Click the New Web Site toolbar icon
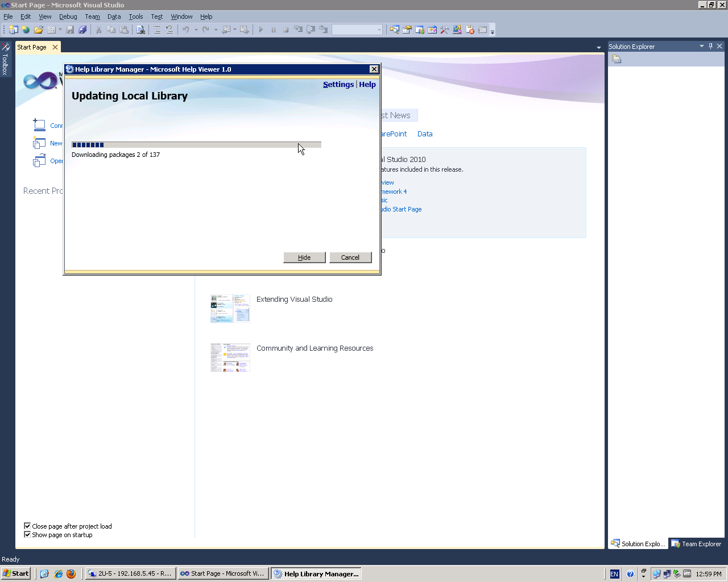The width and height of the screenshot is (728, 582). pos(26,30)
